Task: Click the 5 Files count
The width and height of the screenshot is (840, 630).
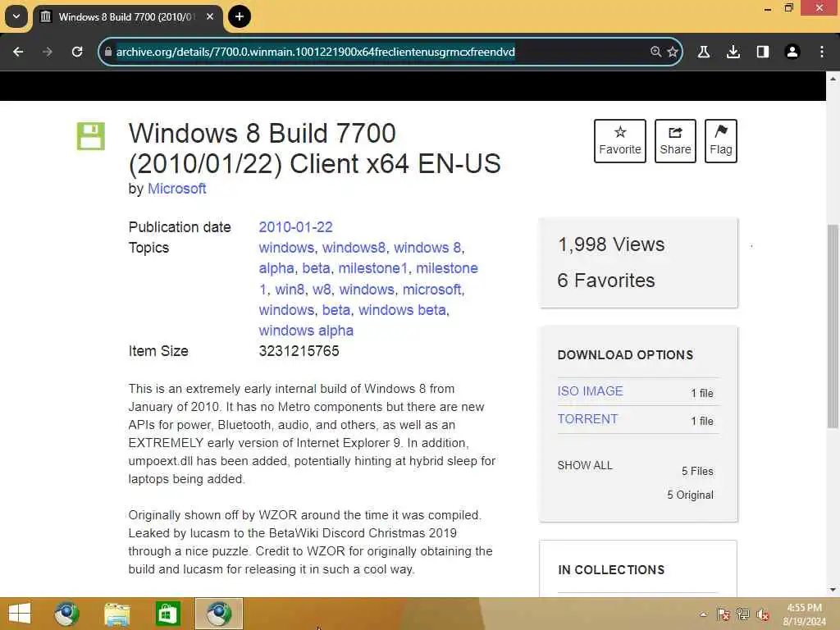Action: click(697, 471)
